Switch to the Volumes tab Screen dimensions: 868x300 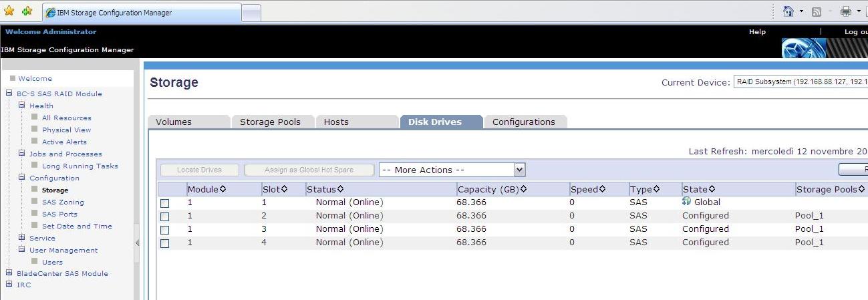tap(188, 122)
